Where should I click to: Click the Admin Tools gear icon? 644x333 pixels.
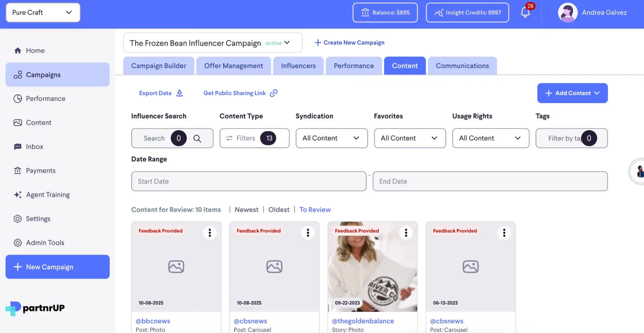[18, 243]
